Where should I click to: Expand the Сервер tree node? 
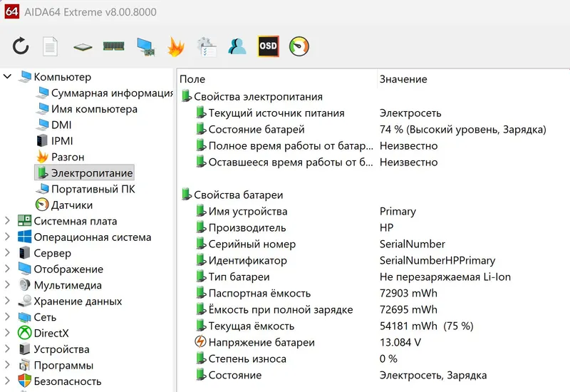(x=7, y=253)
